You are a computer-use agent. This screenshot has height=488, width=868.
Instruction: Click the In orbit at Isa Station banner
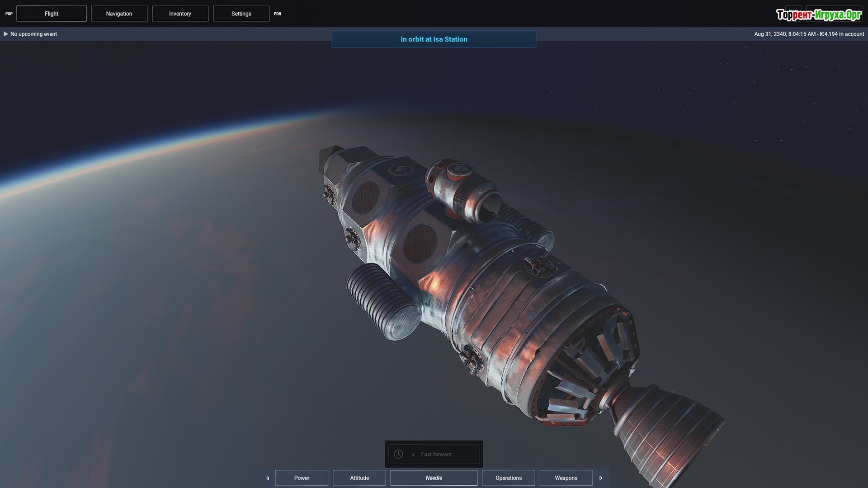pyautogui.click(x=434, y=39)
